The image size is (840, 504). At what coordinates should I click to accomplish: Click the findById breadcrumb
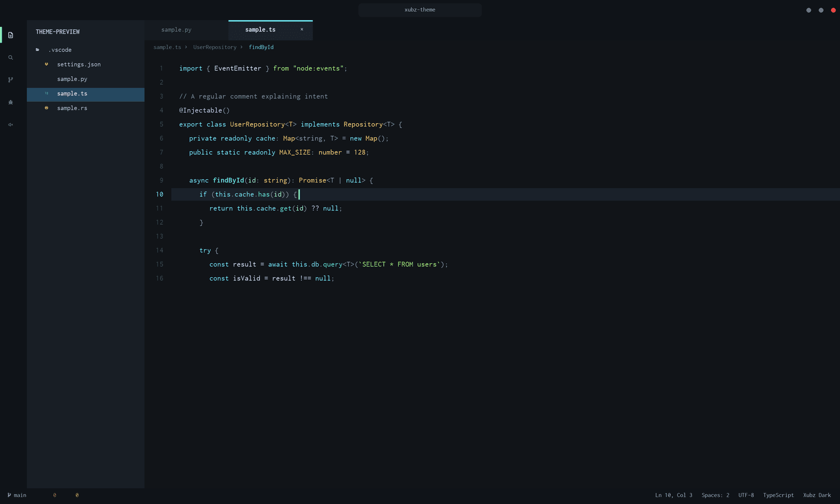pos(261,47)
